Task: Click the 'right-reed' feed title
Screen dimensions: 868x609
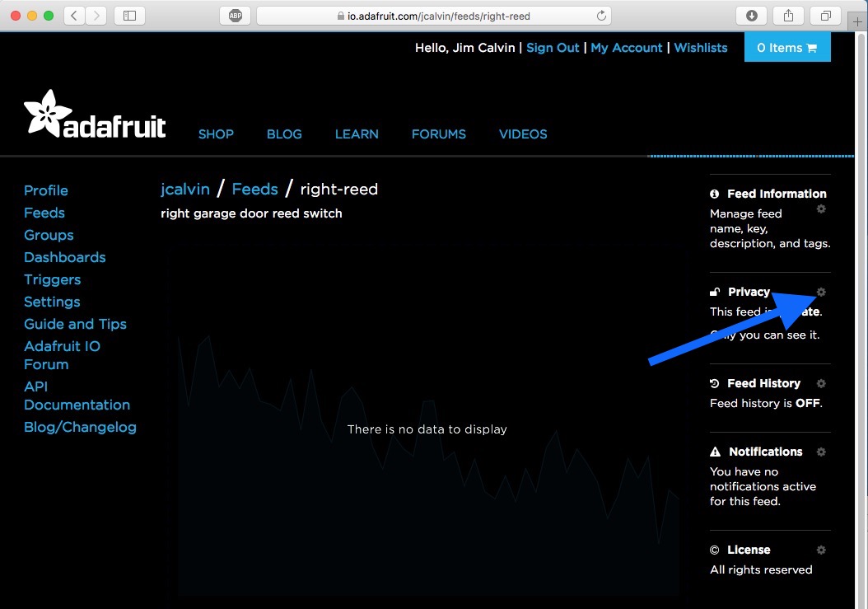Action: (338, 189)
